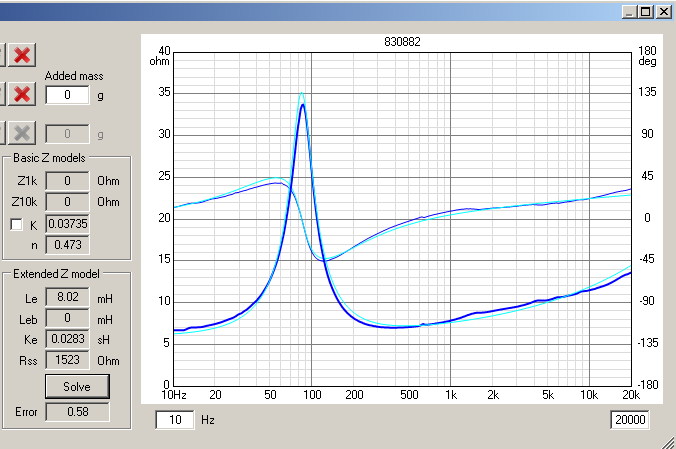Click the Basic Z models group label
Image resolution: width=676 pixels, height=449 pixels.
pos(49,158)
